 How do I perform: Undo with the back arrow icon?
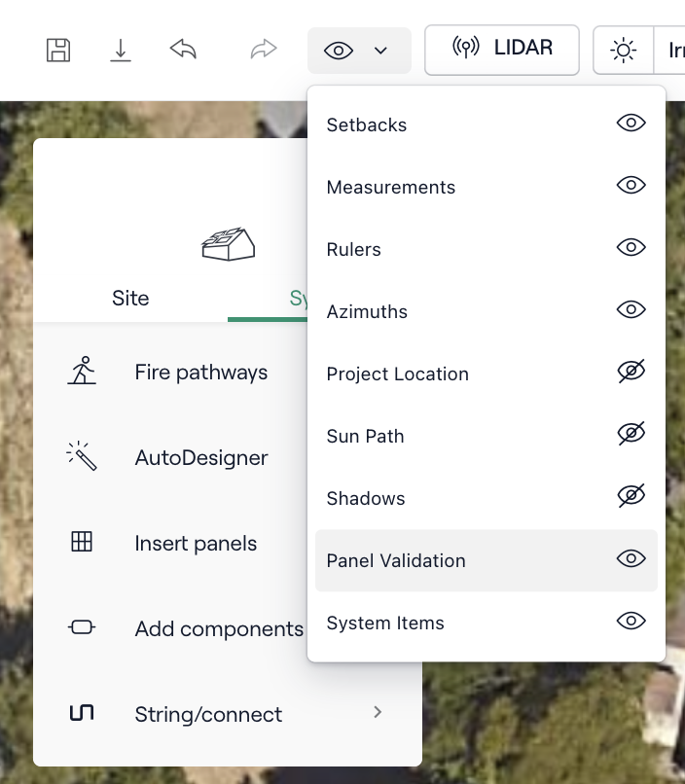pyautogui.click(x=183, y=50)
